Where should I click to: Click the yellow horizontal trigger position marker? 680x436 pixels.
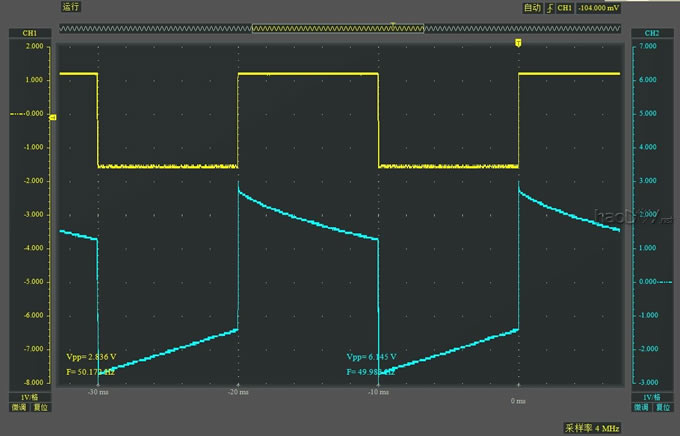518,43
